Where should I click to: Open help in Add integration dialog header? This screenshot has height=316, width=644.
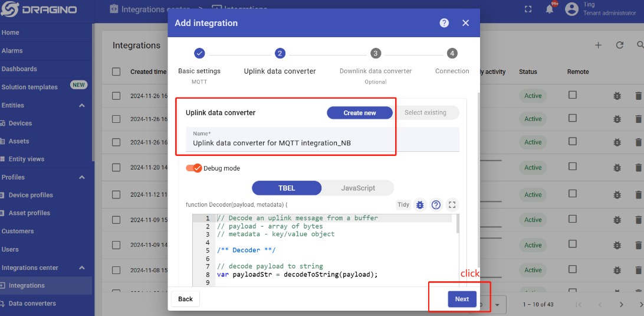coord(444,23)
